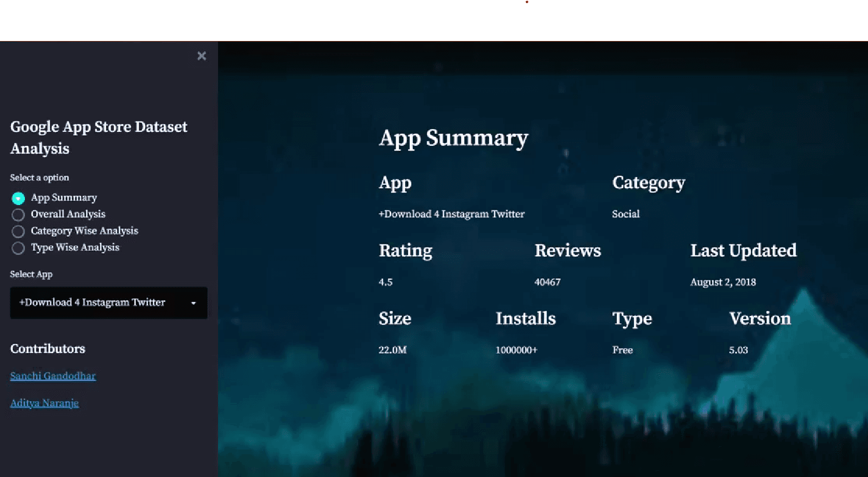
Task: Click the App Summary page heading
Action: point(453,139)
